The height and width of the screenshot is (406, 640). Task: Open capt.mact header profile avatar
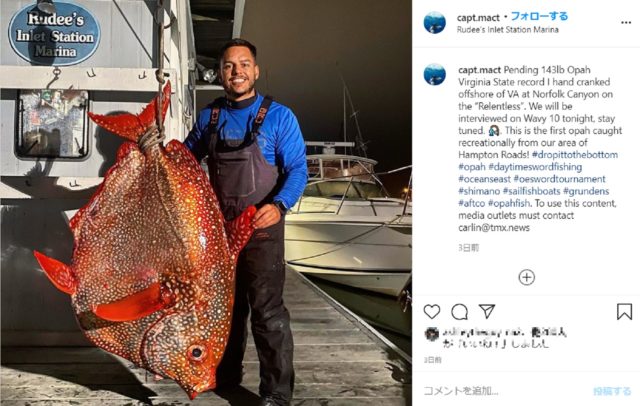(x=435, y=22)
